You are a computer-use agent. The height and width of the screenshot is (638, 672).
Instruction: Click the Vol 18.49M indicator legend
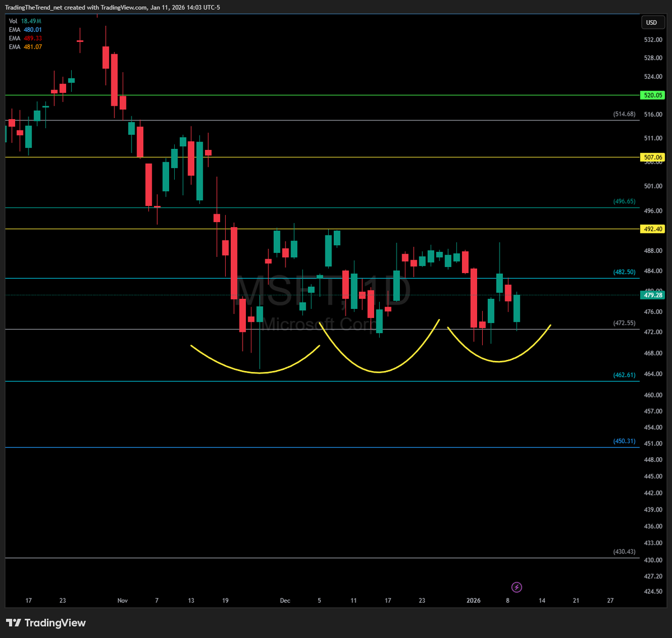25,21
